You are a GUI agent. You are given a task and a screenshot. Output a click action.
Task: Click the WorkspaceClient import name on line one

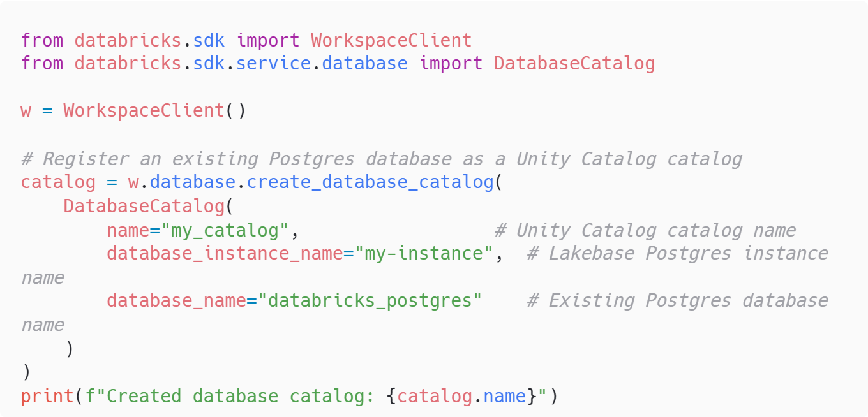pos(391,40)
